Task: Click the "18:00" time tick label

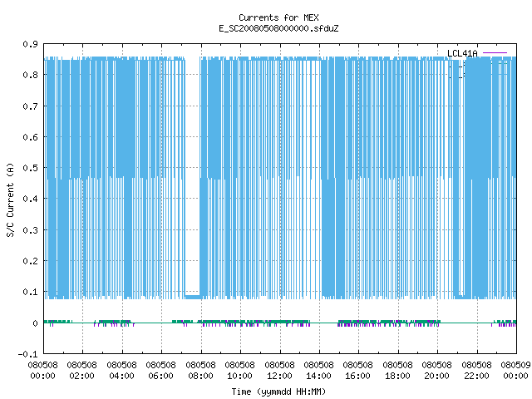Action: 397,376
